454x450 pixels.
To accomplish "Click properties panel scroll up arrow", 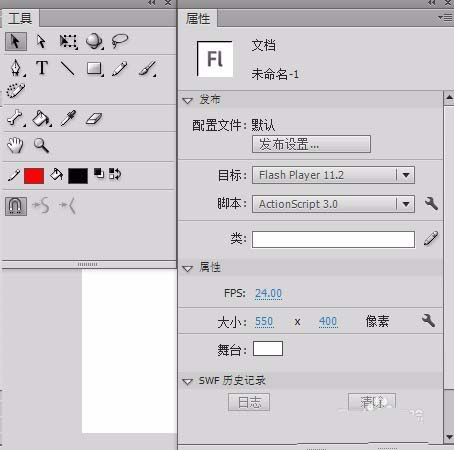I will click(449, 98).
